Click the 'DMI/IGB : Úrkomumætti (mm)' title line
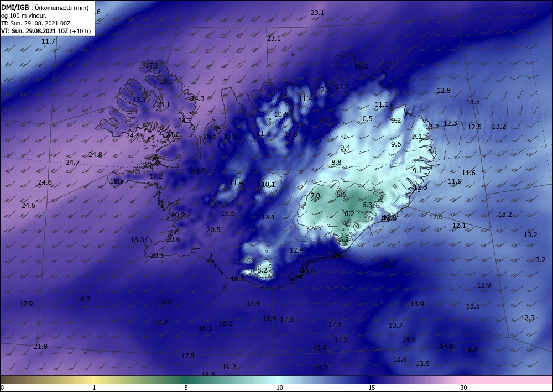The image size is (553, 392). (x=45, y=8)
